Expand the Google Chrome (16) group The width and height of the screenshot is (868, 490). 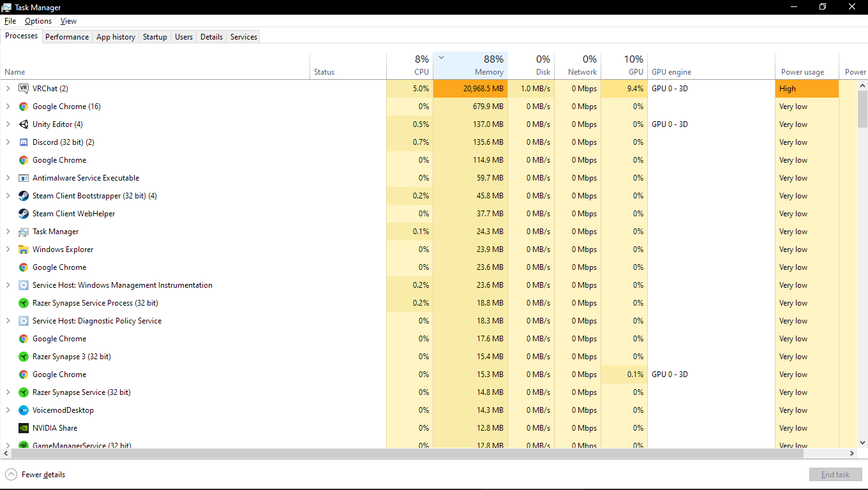pyautogui.click(x=8, y=107)
